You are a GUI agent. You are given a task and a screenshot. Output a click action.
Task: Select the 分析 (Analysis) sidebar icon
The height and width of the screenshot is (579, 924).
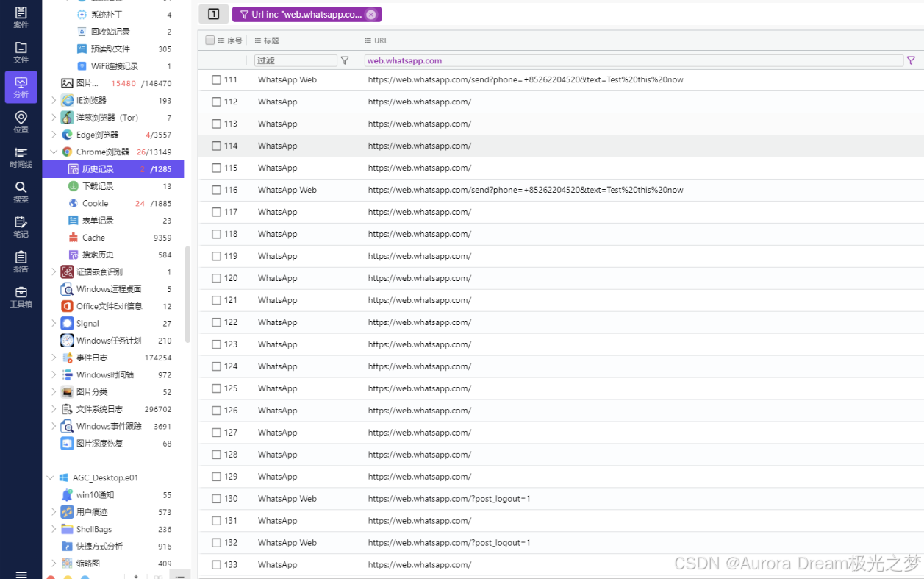tap(21, 87)
